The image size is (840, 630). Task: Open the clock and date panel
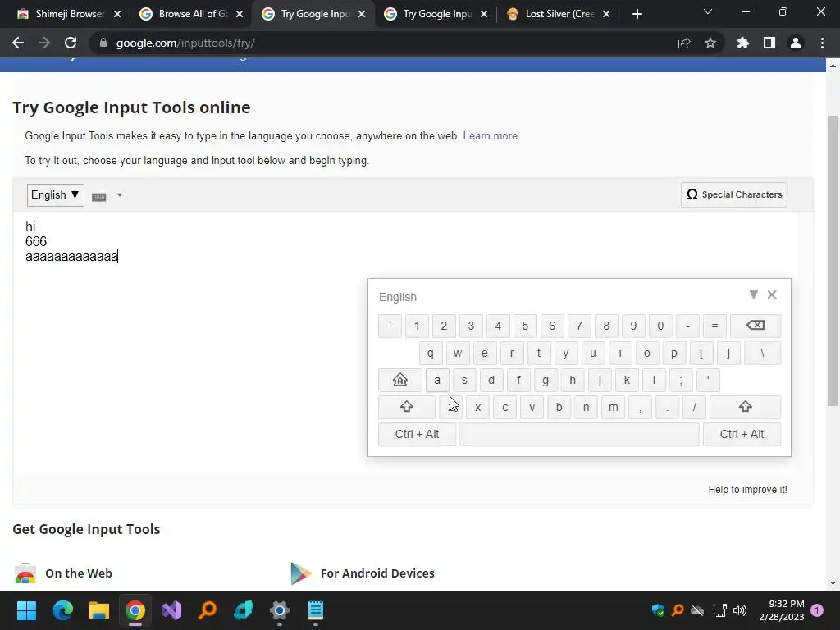point(782,610)
